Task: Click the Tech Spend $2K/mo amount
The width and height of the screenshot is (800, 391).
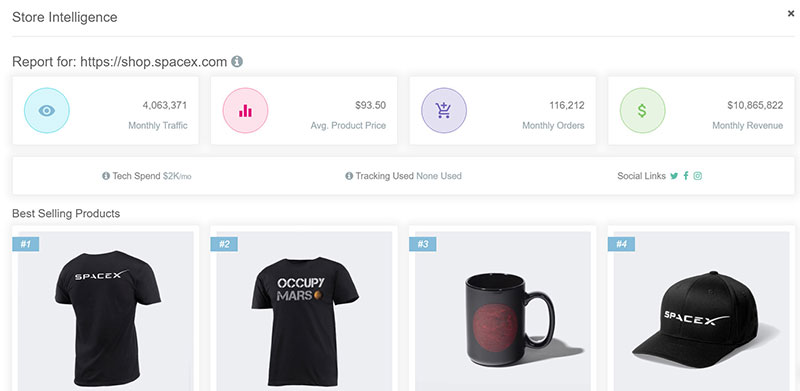Action: pyautogui.click(x=177, y=176)
